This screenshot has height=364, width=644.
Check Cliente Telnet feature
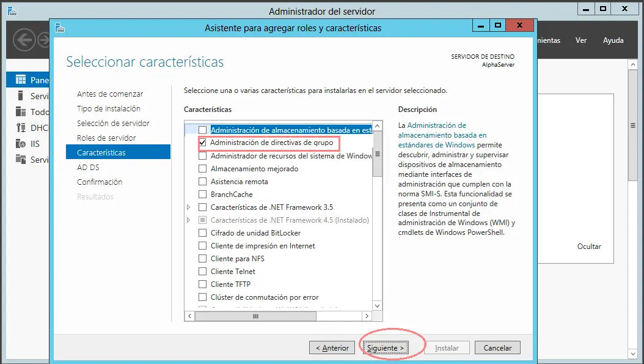[x=202, y=272]
